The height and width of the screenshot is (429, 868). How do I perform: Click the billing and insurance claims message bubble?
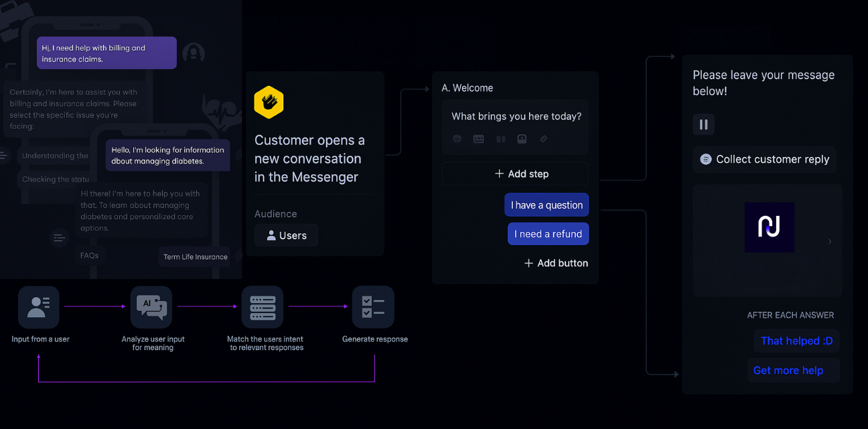[x=106, y=53]
